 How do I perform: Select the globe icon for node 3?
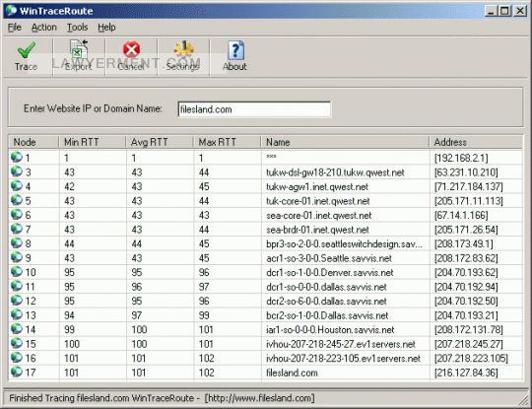(17, 171)
